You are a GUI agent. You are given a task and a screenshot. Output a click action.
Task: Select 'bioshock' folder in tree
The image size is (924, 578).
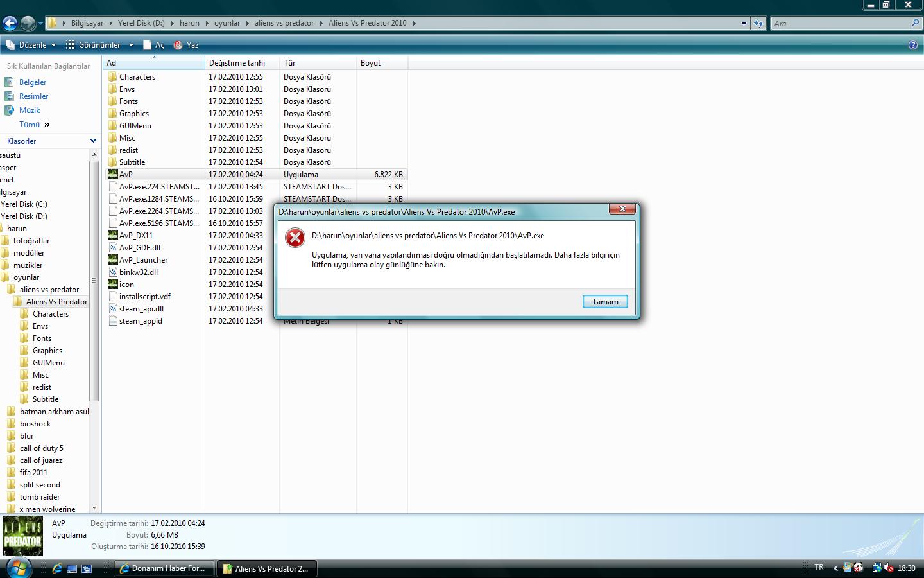35,424
